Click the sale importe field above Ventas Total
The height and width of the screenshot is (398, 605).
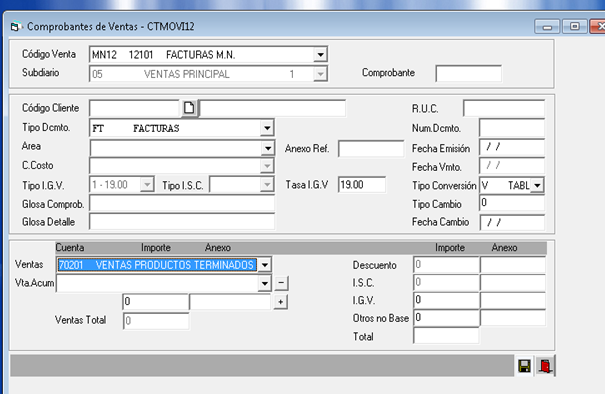pos(156,302)
